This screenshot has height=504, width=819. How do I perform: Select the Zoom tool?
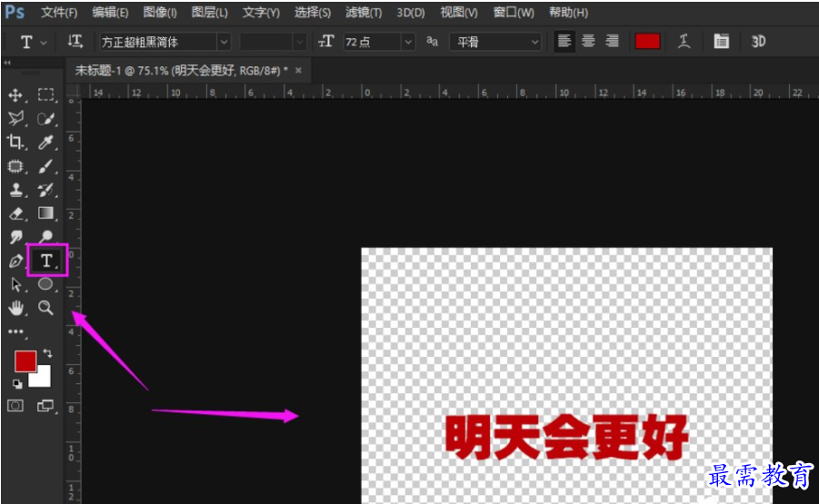(45, 308)
